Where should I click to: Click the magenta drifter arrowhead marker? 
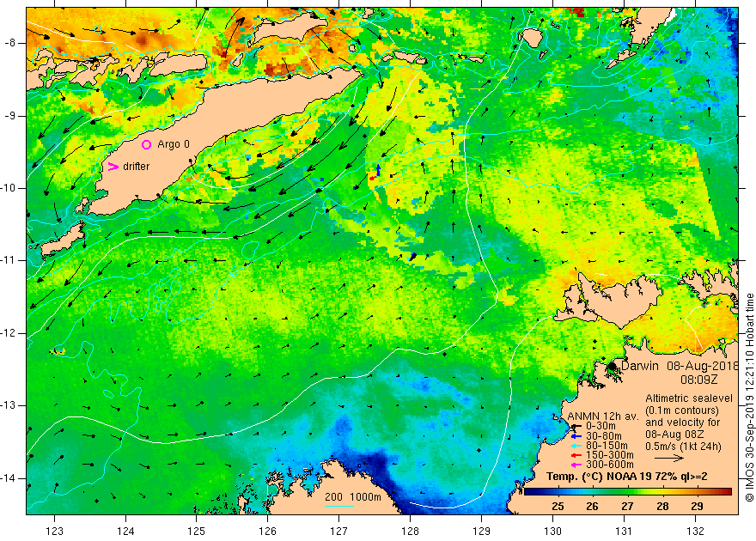point(113,167)
